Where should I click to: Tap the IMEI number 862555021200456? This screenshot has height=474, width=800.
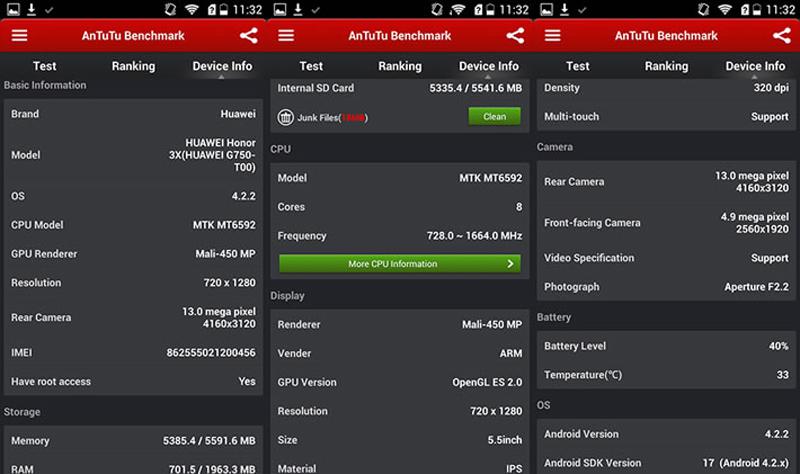[x=211, y=353]
